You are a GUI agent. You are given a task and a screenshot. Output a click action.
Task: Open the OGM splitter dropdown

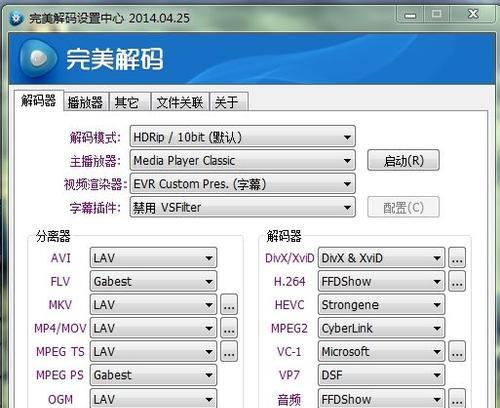click(153, 398)
